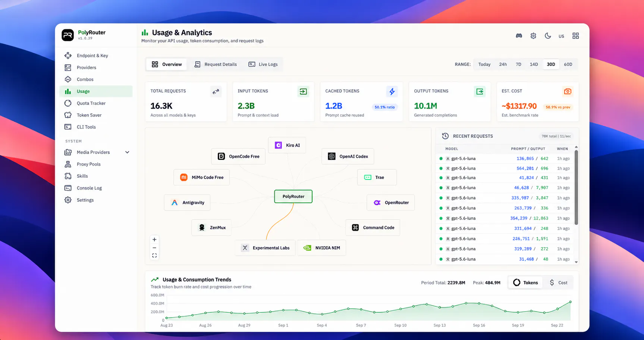Click the 58.9% vs prev badge
Screen dimensions: 644x340
click(558, 107)
